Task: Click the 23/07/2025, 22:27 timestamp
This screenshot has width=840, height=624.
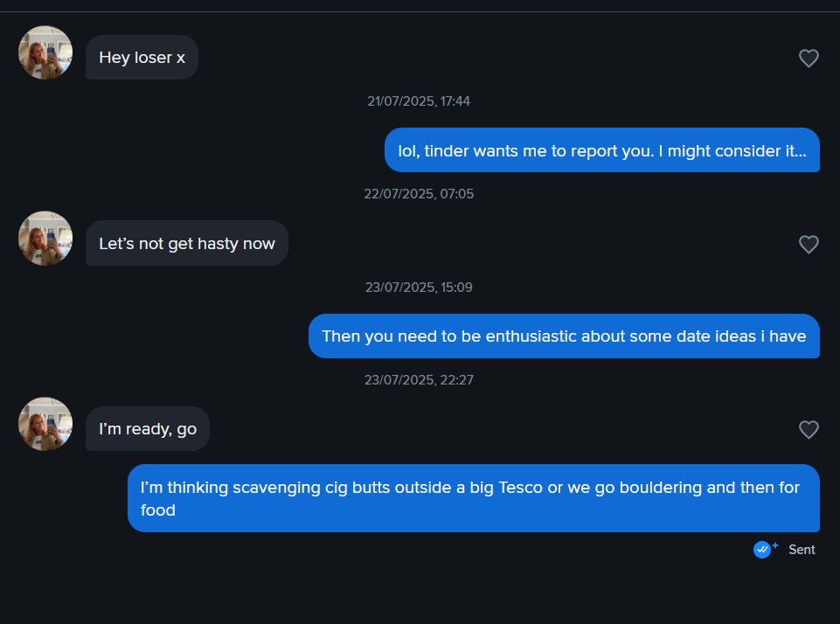Action: (x=419, y=380)
